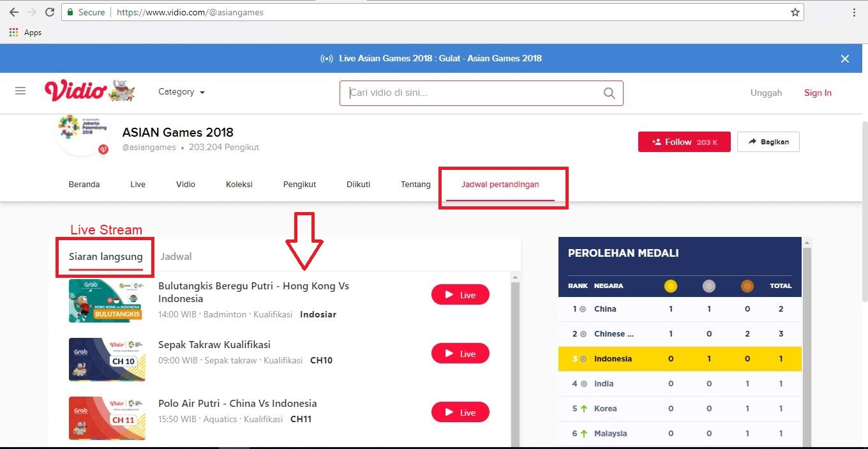The width and height of the screenshot is (868, 449).
Task: Open Chrome three-dot menu
Action: [x=854, y=12]
